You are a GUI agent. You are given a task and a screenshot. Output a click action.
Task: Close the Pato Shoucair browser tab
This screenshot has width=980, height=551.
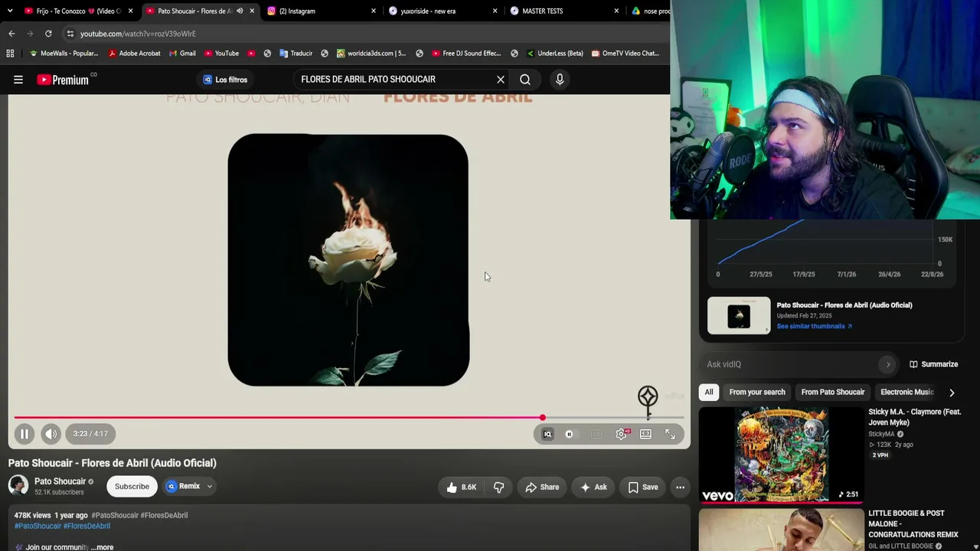point(252,11)
